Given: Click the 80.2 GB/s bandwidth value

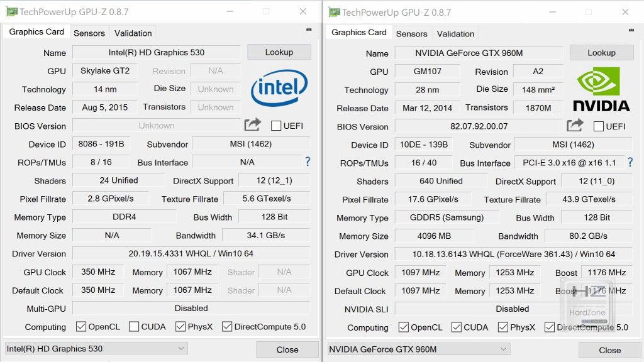Looking at the screenshot, I should [588, 236].
